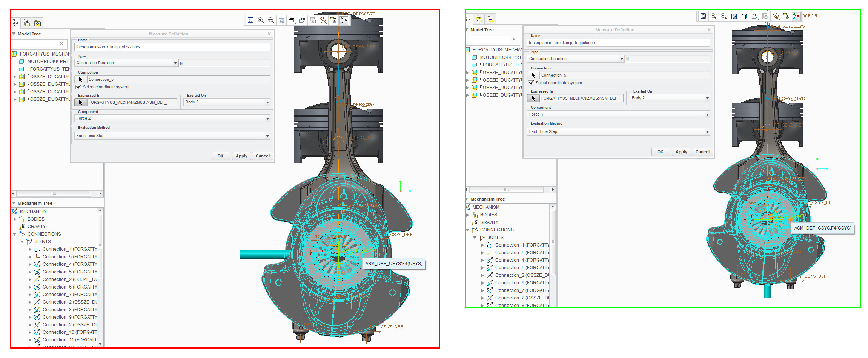Open Display Style cube in Force Z screenshot toolbar
Viewport: 868px width, 358px height.
click(x=292, y=20)
